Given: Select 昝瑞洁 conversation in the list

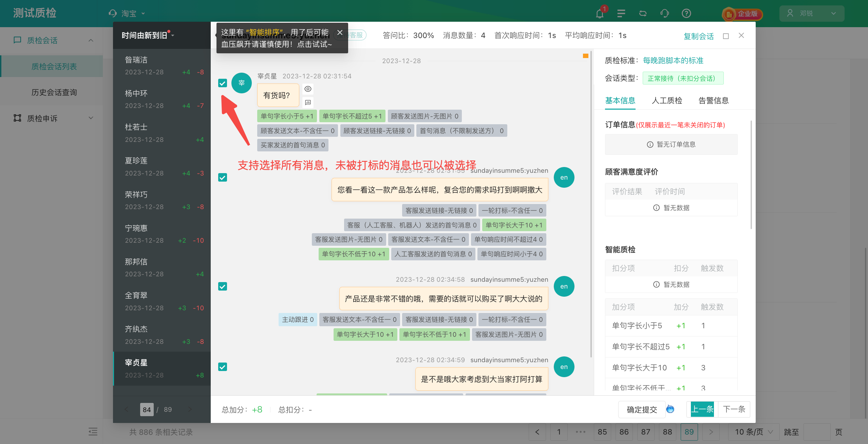Looking at the screenshot, I should [x=162, y=66].
